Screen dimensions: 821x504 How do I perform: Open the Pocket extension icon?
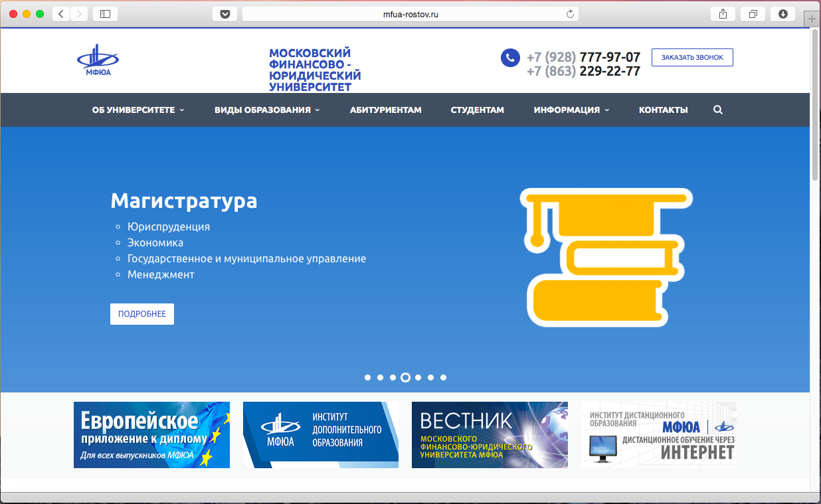[x=225, y=14]
